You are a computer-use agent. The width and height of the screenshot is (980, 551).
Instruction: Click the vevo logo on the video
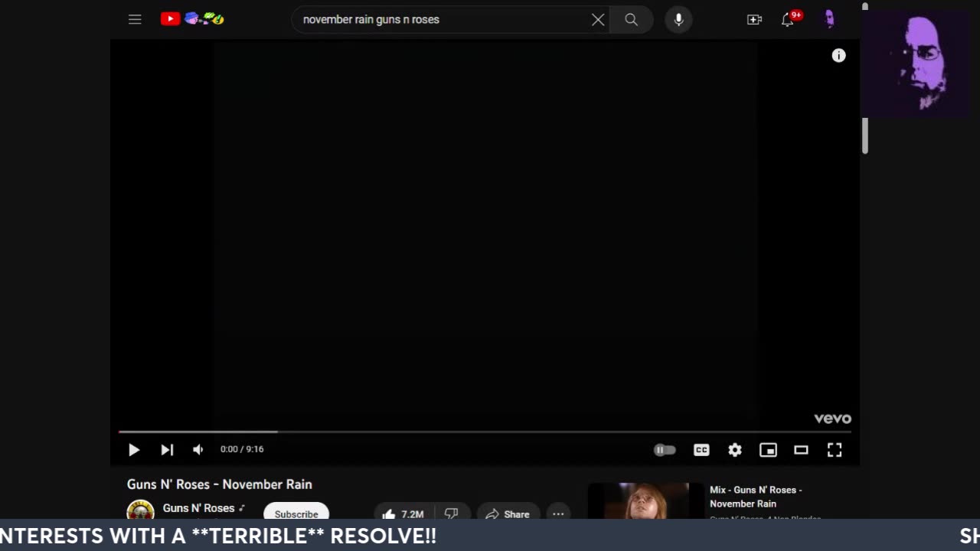[x=833, y=419]
